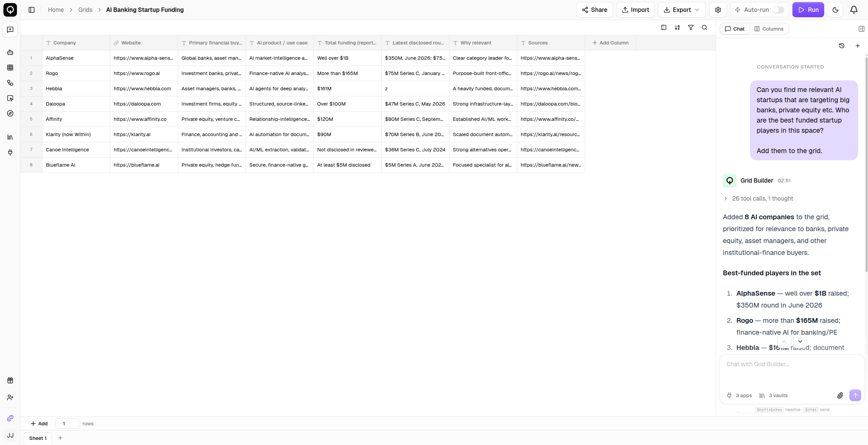Click the purple Run button
The width and height of the screenshot is (868, 445).
pos(808,10)
